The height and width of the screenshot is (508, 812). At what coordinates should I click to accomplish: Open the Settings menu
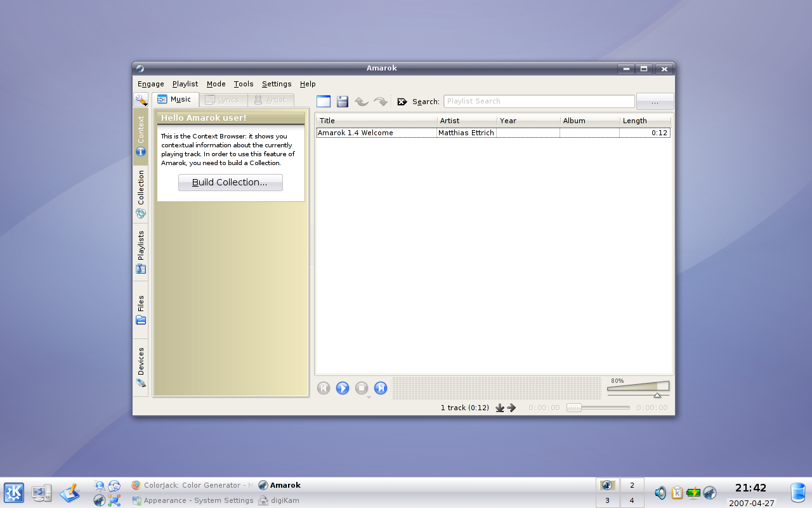277,84
